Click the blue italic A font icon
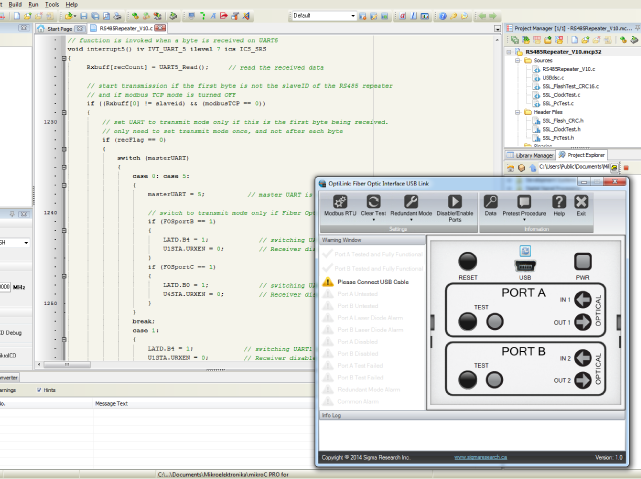The image size is (641, 479). coord(213,16)
